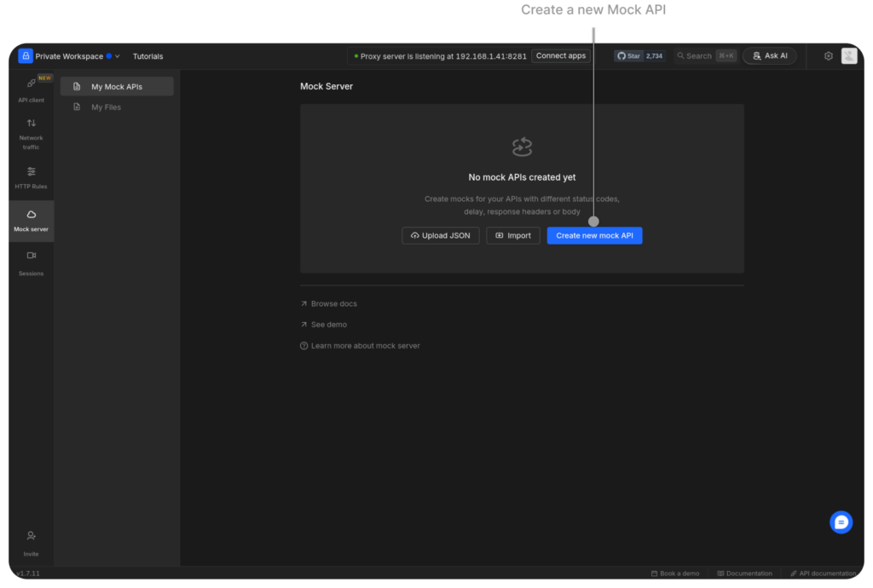
Task: Open the API documentation footer link
Action: (x=823, y=573)
